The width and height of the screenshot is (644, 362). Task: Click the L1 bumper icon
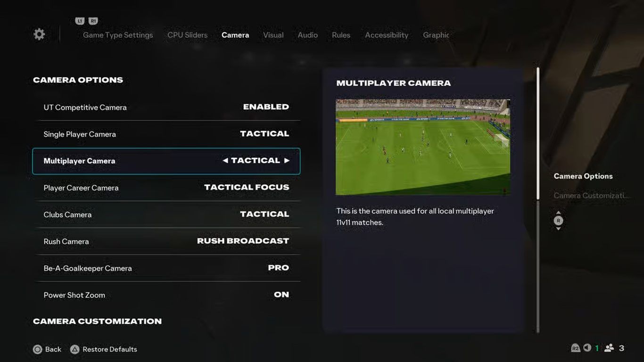80,21
